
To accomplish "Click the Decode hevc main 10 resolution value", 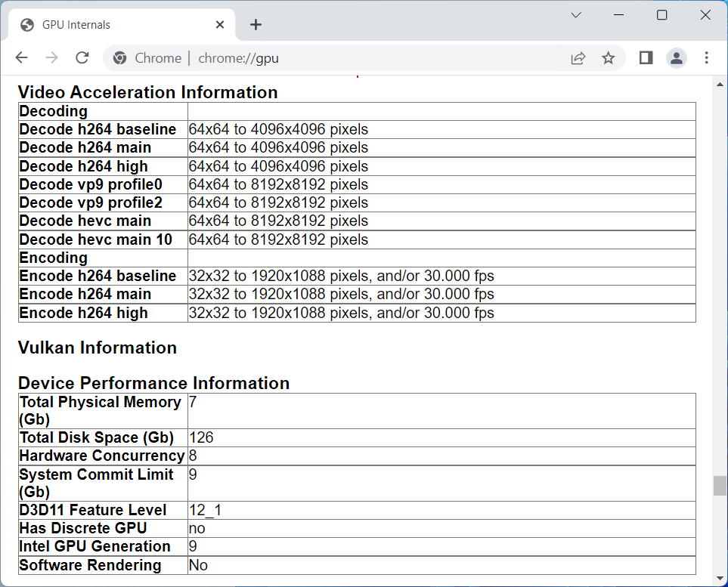I will tap(278, 239).
